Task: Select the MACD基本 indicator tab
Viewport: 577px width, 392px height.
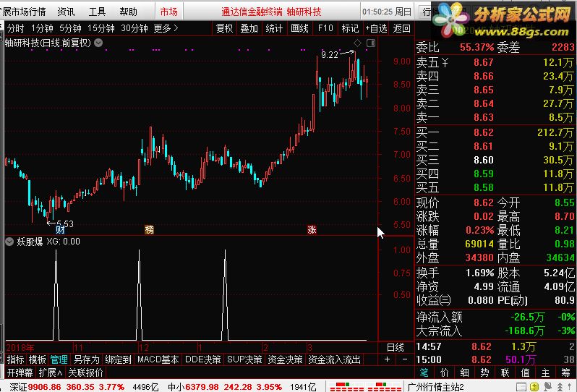Action: pyautogui.click(x=158, y=359)
